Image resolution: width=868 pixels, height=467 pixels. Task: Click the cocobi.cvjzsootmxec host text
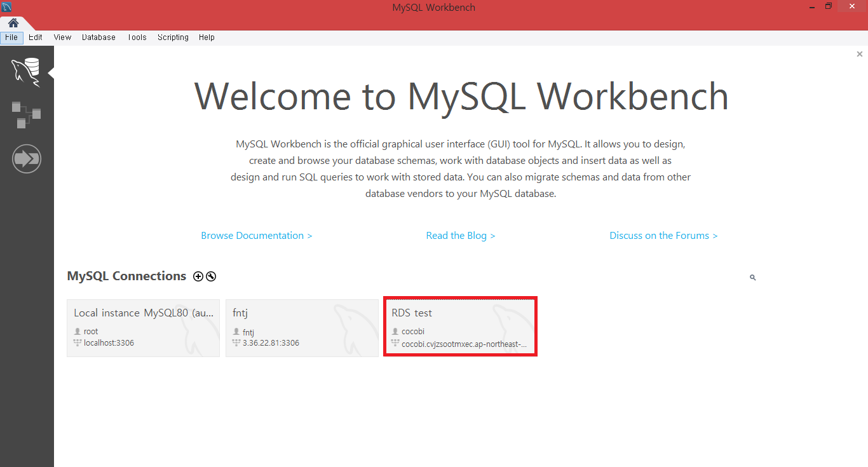[x=465, y=344]
